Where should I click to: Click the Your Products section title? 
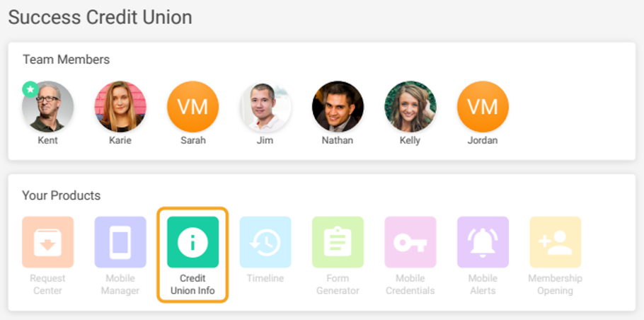pos(61,195)
